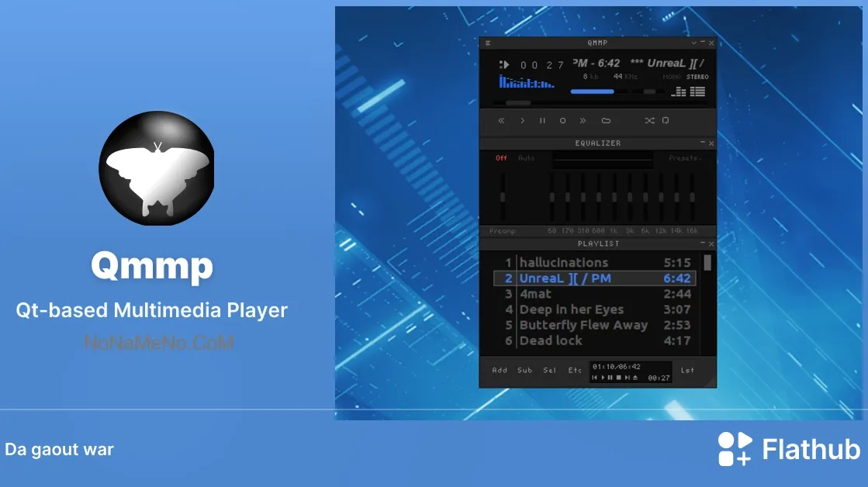Open the playlist Sel menu
This screenshot has width=868, height=487.
click(549, 371)
